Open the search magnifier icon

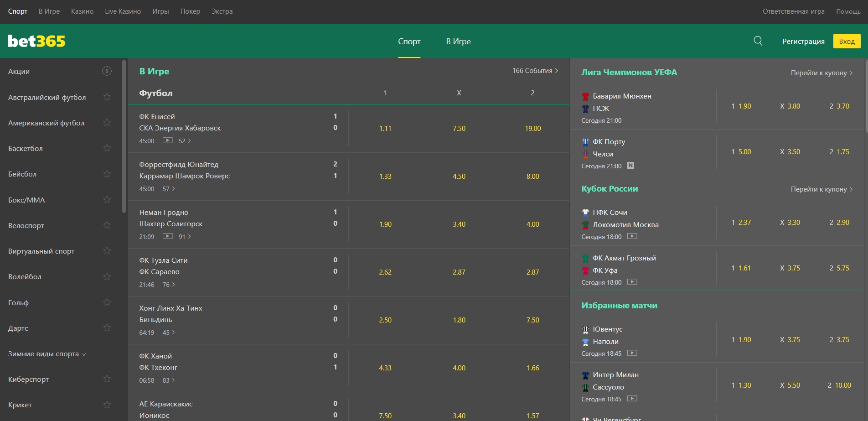pos(758,41)
